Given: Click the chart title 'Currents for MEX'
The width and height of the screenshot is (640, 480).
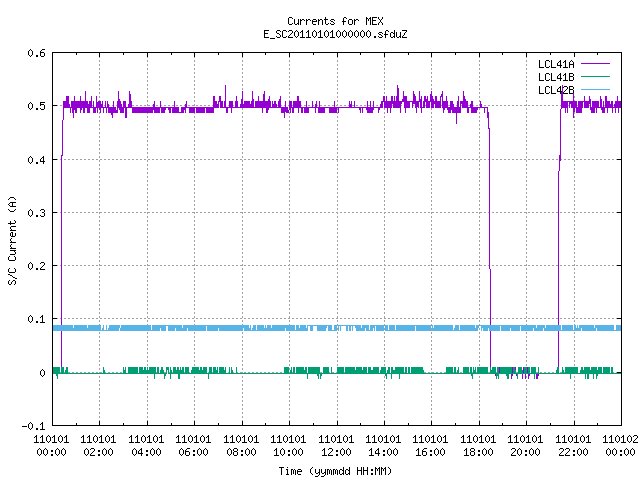Looking at the screenshot, I should coord(335,21).
